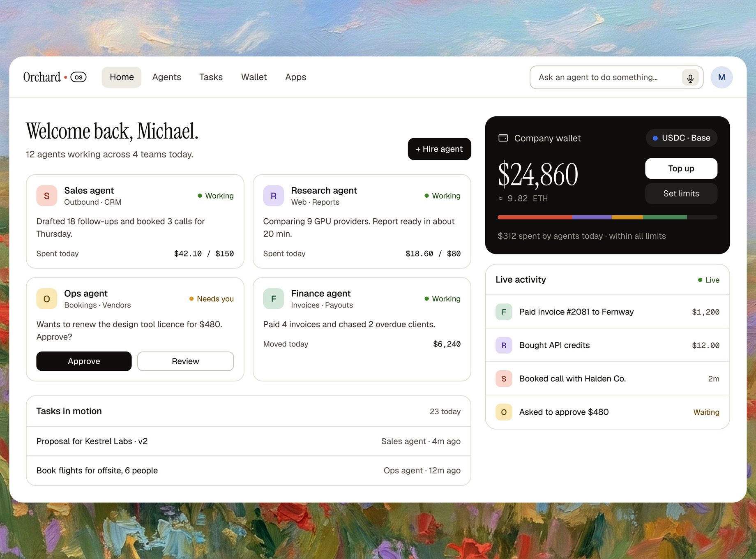Click the Tasks in motion heading
Screen dimensions: 756x559
69,411
